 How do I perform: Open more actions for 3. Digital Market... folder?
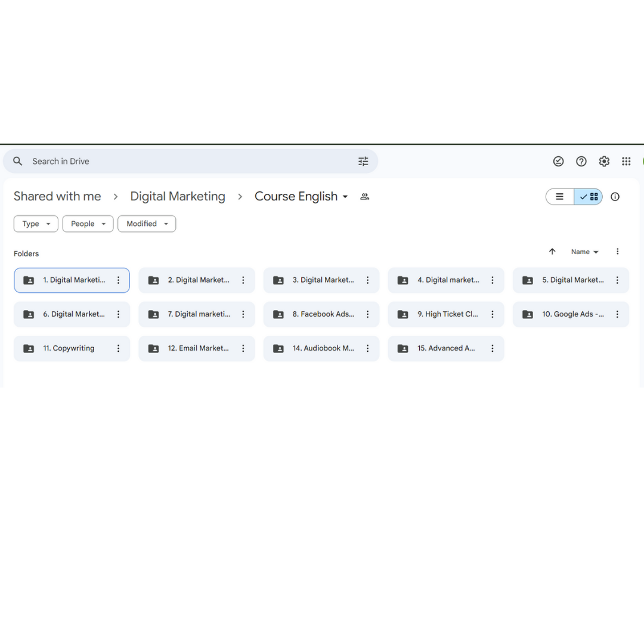click(x=367, y=280)
